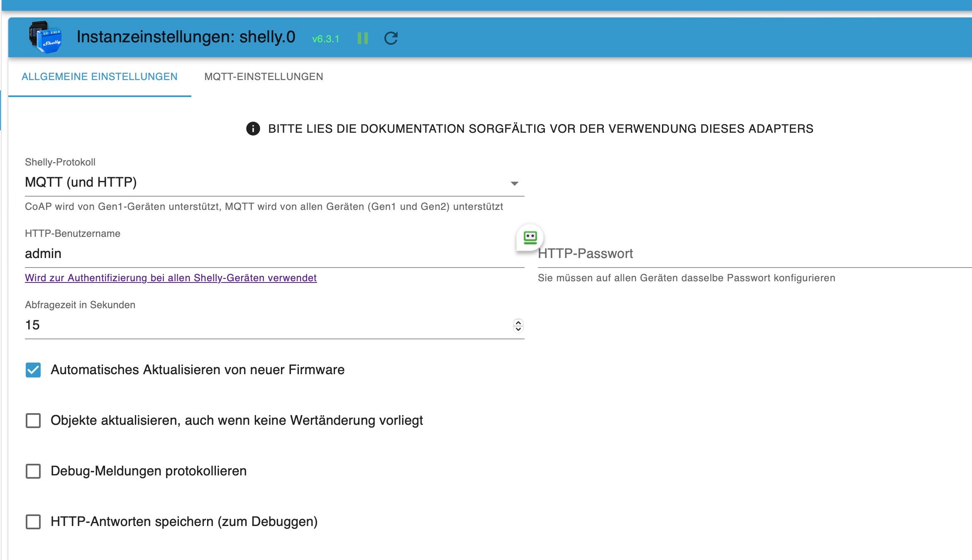972x560 pixels.
Task: Click the password manager icon near HTTP-Passwort
Action: (x=530, y=237)
